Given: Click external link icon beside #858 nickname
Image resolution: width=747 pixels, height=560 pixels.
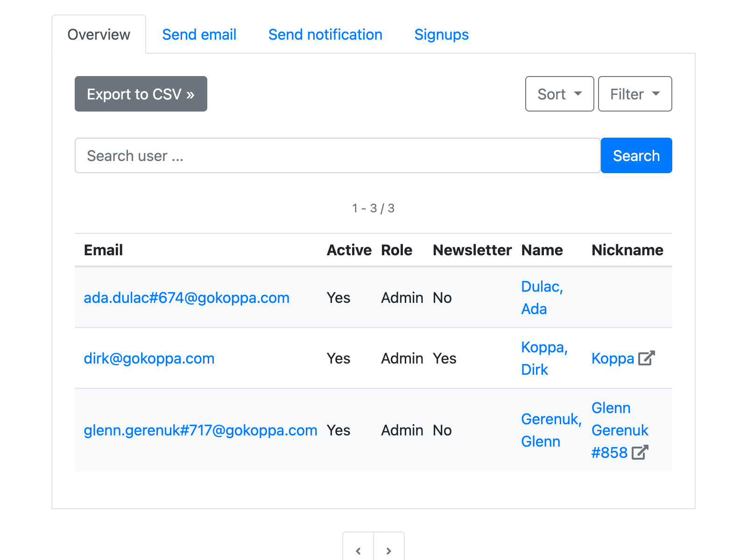Looking at the screenshot, I should (x=640, y=452).
